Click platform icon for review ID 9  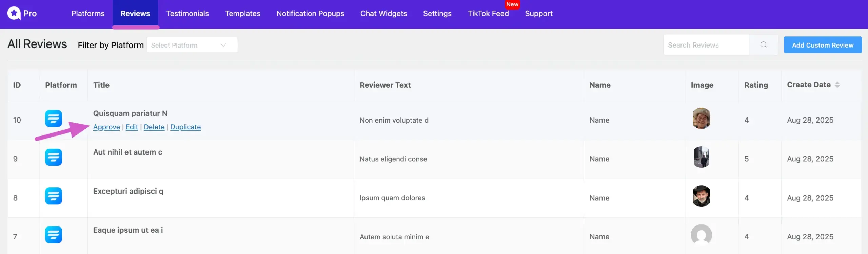(54, 157)
